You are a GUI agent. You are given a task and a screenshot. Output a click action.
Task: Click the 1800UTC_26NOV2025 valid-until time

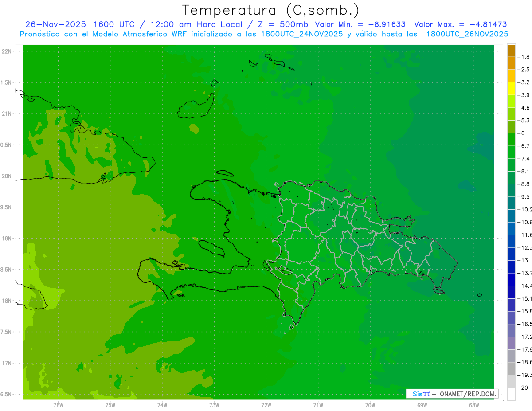click(467, 34)
